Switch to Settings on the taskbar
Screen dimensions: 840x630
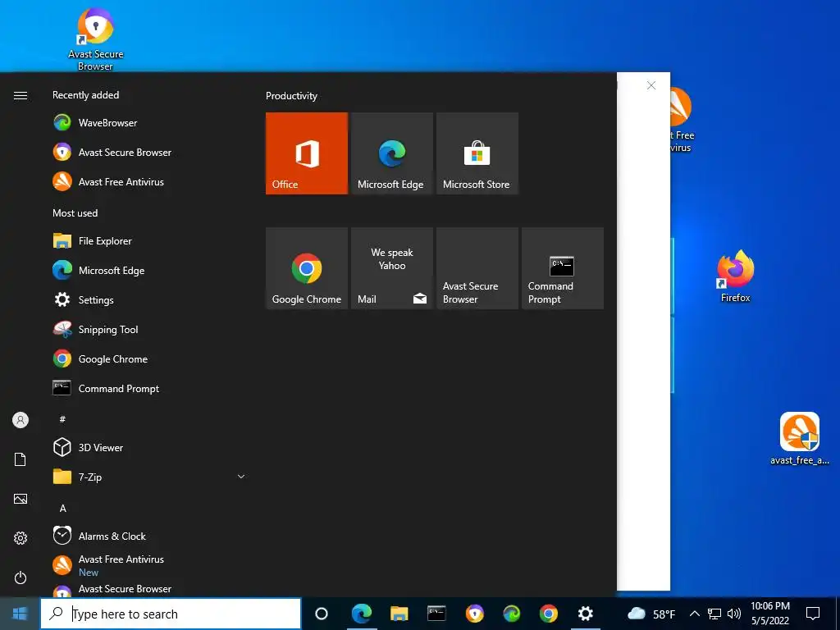tap(586, 614)
